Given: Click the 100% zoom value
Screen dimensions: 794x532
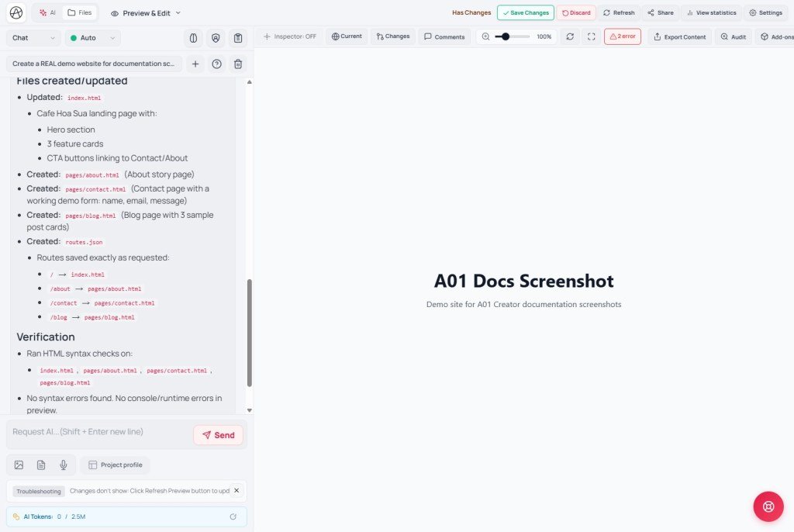Looking at the screenshot, I should click(x=544, y=36).
